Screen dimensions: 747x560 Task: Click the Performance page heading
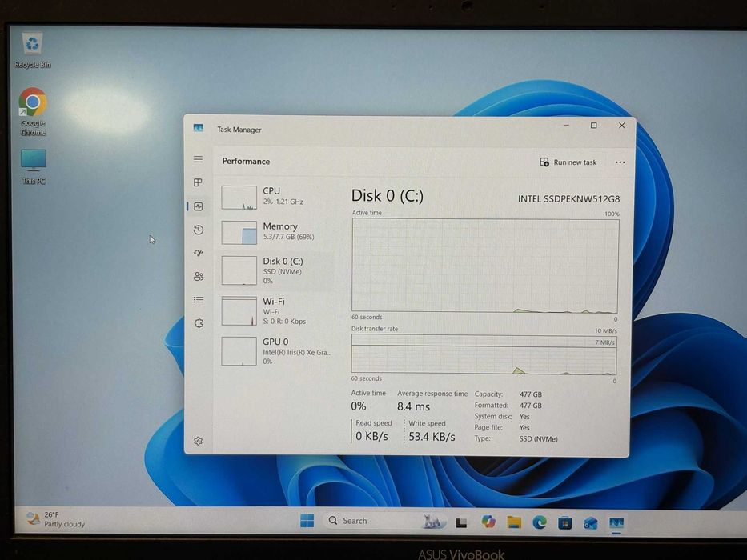246,162
